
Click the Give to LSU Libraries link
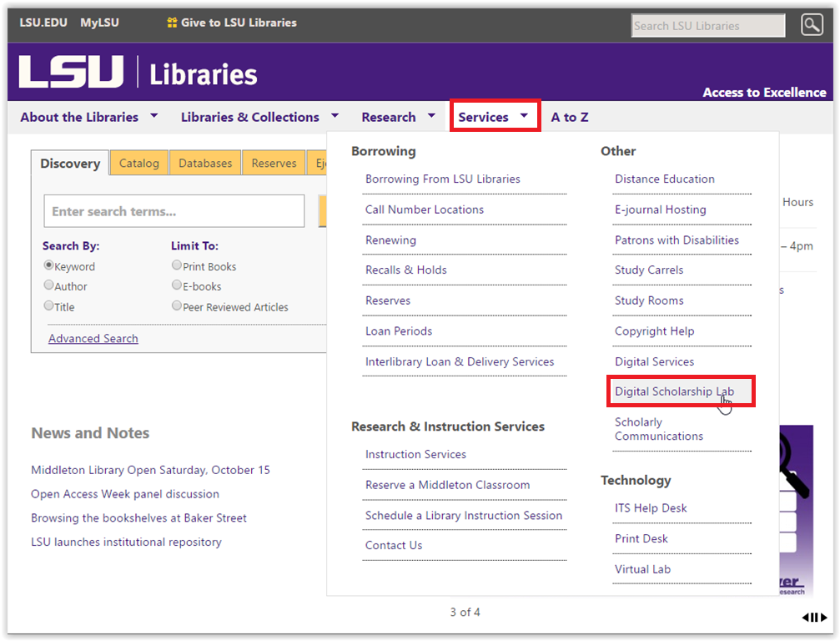click(239, 23)
